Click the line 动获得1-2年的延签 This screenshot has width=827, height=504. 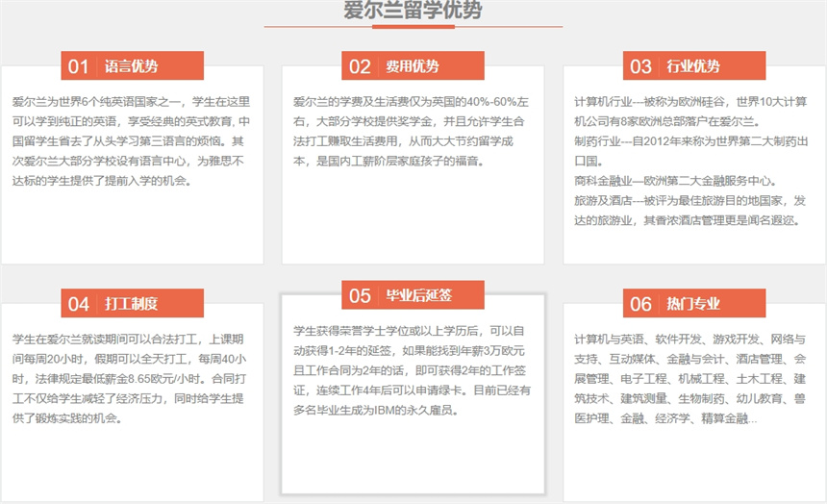(x=342, y=350)
